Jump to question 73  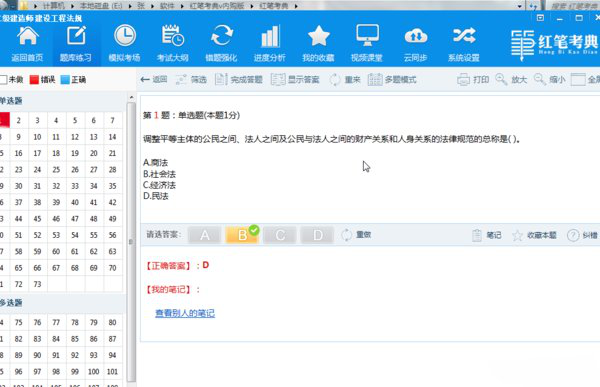(38, 284)
